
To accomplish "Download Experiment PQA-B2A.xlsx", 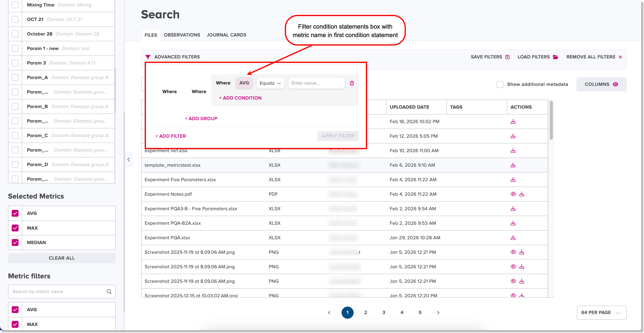I will [513, 223].
